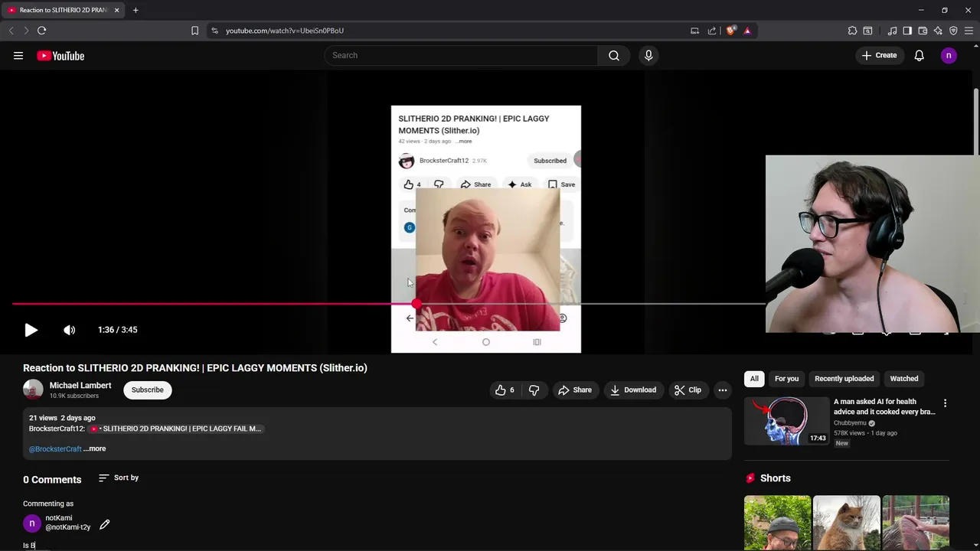Open 'A man asked AI for health advice' title
This screenshot has height=551, width=980.
click(884, 406)
